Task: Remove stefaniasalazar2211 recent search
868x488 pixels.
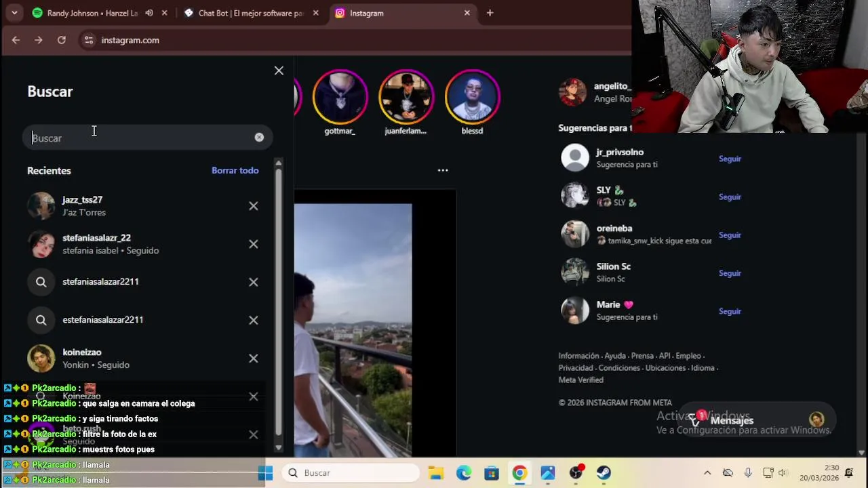Action: [x=253, y=282]
